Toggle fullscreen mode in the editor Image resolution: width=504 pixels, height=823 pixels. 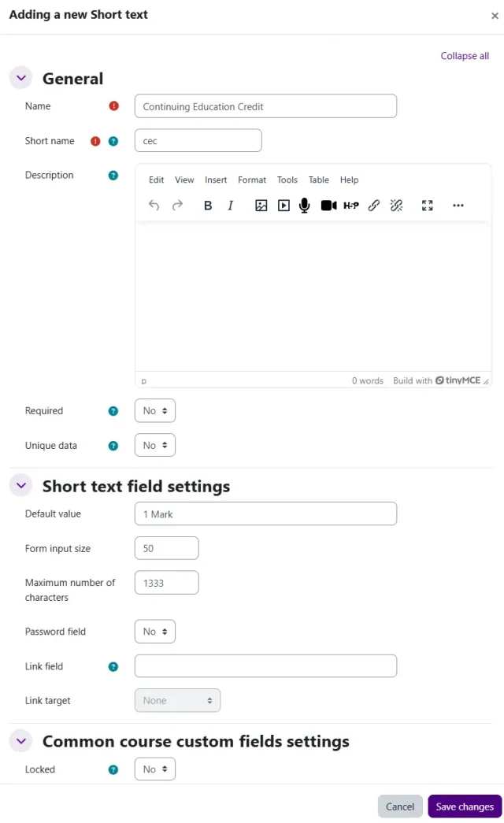428,206
